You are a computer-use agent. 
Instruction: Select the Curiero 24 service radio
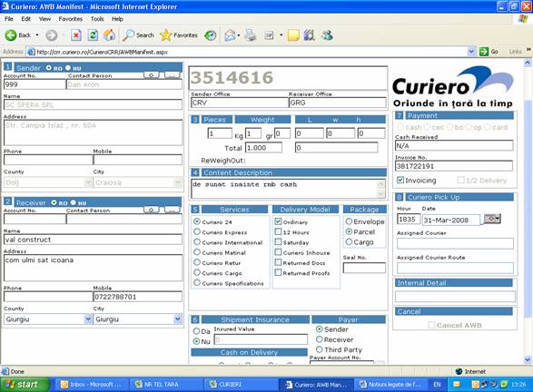(x=197, y=221)
